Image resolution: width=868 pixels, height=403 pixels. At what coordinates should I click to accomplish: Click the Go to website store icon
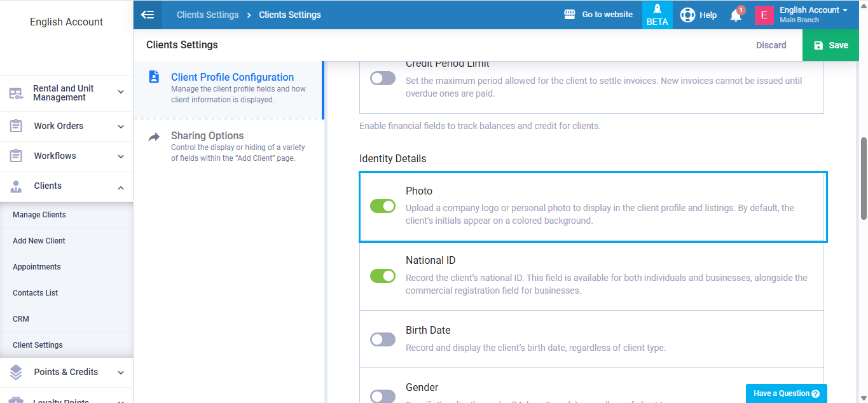570,15
